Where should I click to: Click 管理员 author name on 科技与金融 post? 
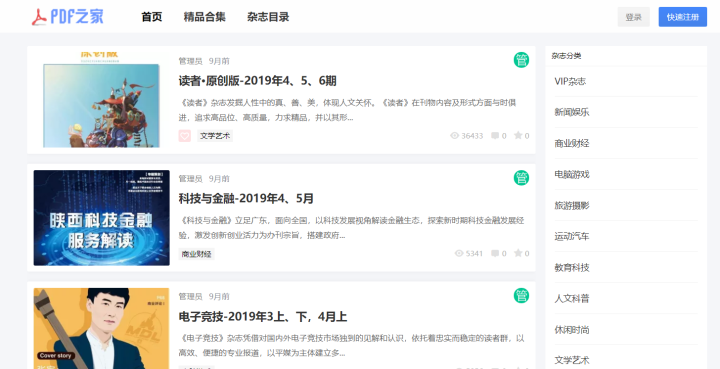click(190, 179)
